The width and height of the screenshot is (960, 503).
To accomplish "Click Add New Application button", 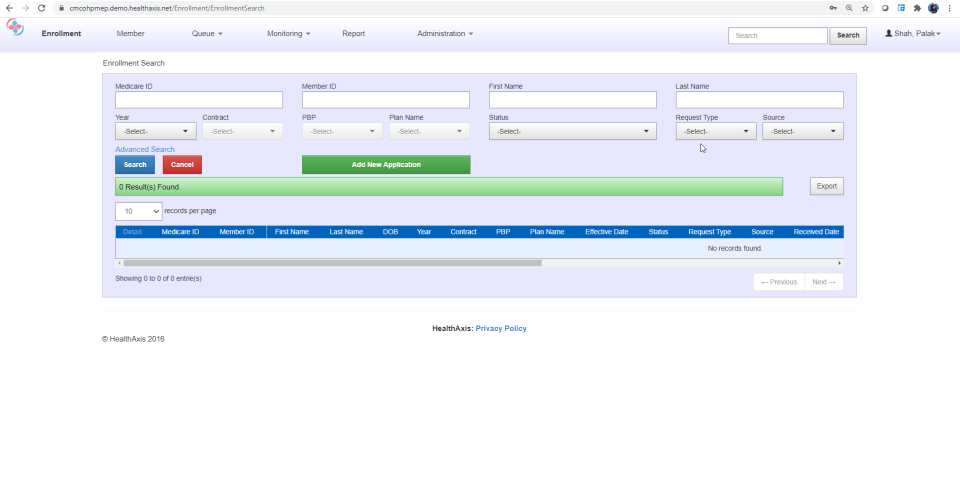I will tap(386, 165).
